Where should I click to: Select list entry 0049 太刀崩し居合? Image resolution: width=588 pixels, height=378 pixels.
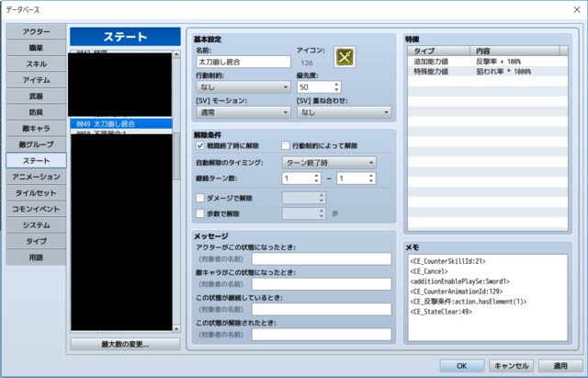pyautogui.click(x=121, y=124)
